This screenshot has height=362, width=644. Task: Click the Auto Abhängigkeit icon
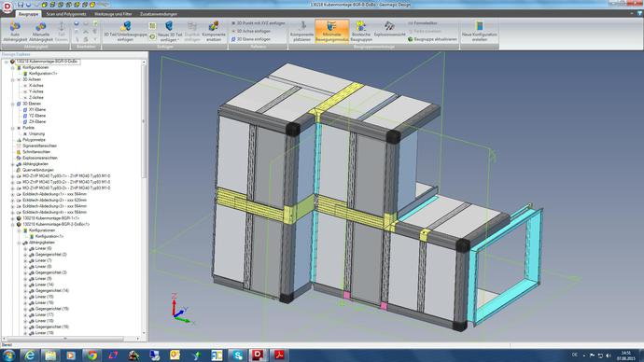pos(15,31)
